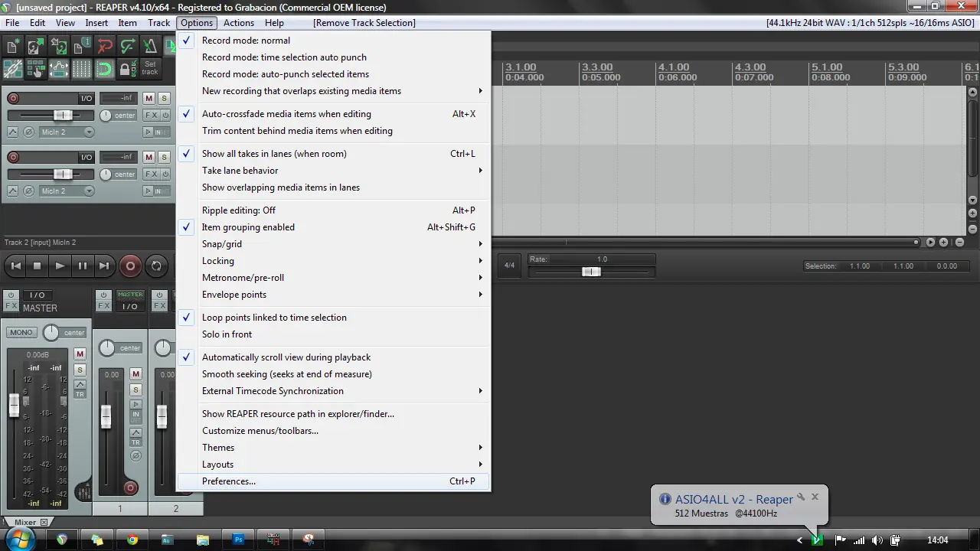Toggle transport repeat loop button

[x=156, y=266]
